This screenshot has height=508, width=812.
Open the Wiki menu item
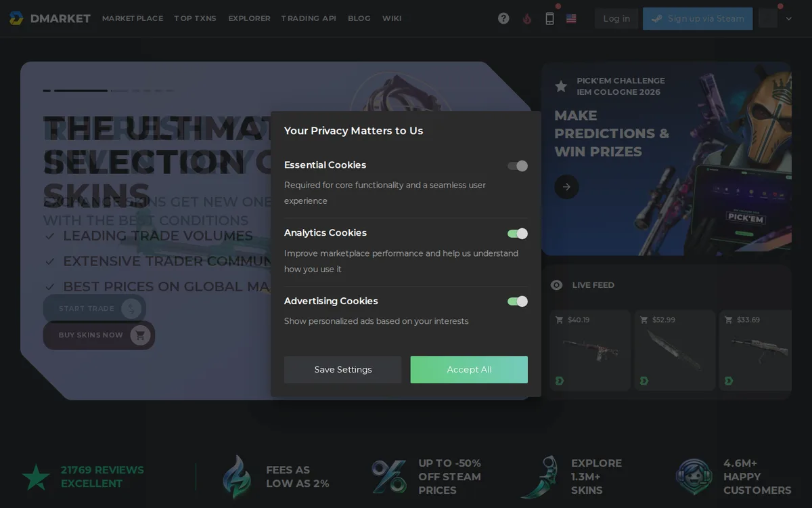[392, 18]
